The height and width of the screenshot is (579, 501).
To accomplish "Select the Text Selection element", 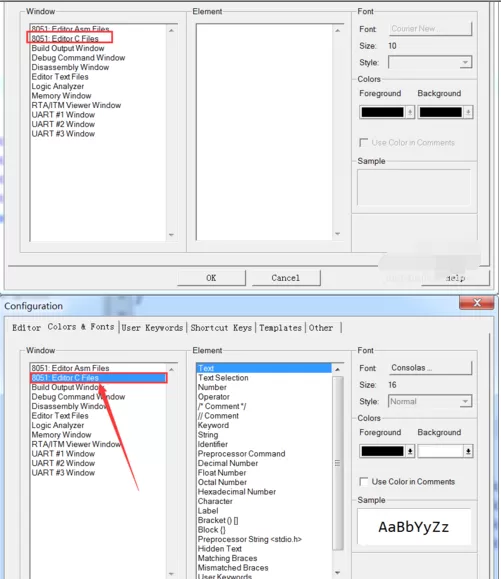I will click(223, 378).
